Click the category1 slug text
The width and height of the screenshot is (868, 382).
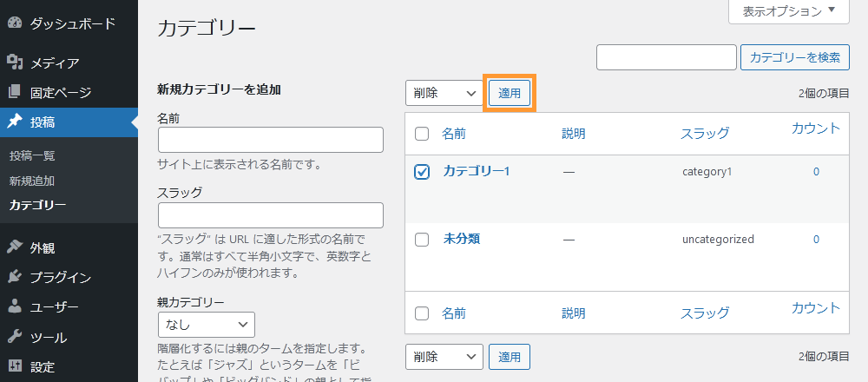pyautogui.click(x=707, y=172)
